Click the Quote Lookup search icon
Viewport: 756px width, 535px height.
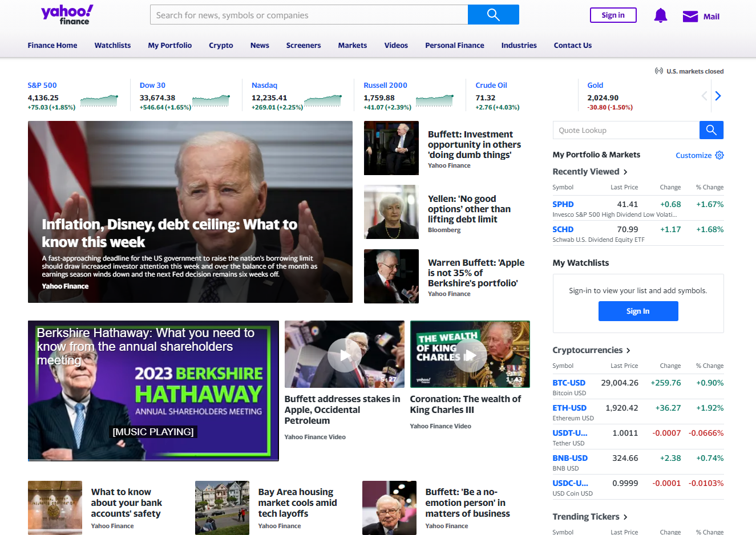tap(711, 130)
